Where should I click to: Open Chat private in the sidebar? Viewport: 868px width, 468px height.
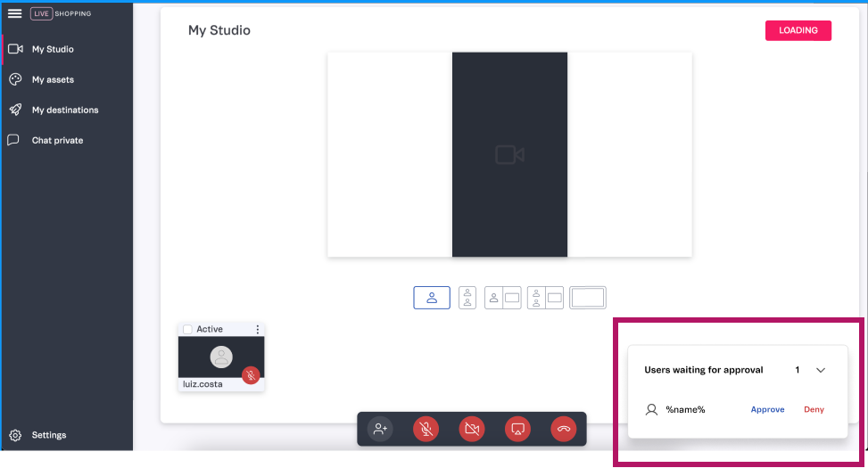[x=57, y=140]
